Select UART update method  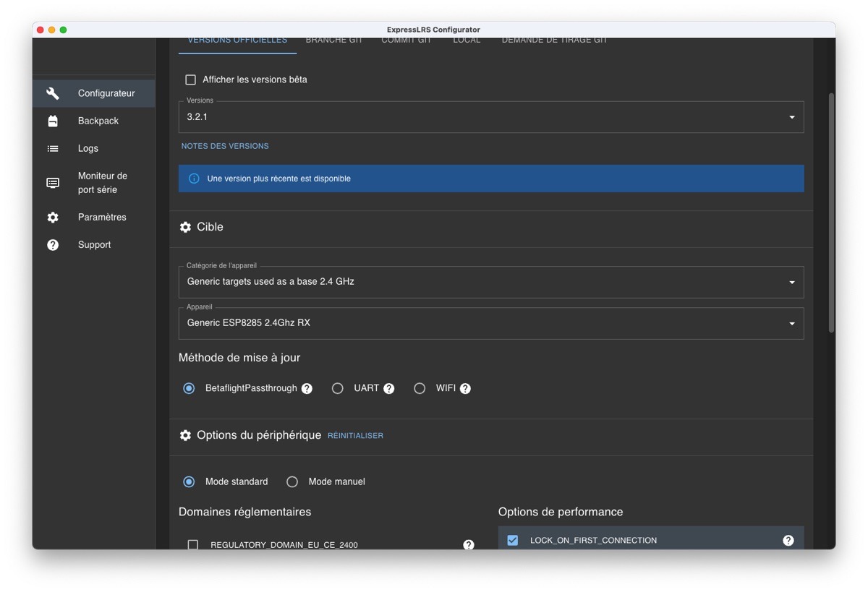(337, 388)
